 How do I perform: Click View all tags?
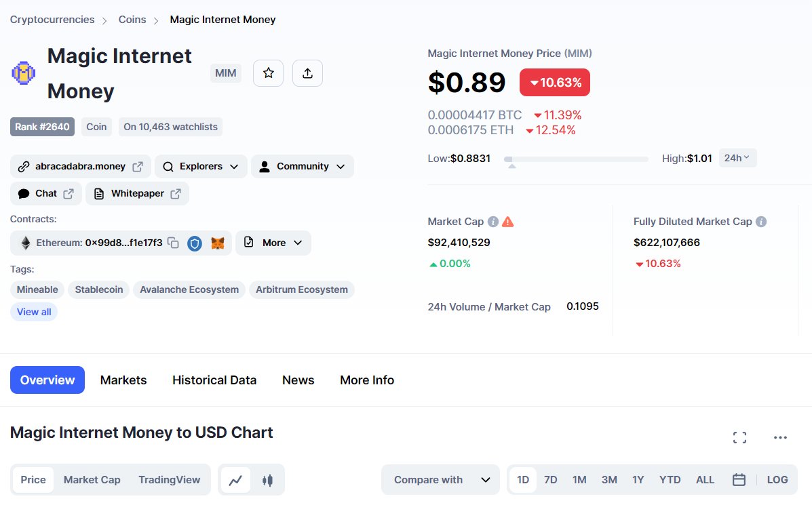click(34, 312)
